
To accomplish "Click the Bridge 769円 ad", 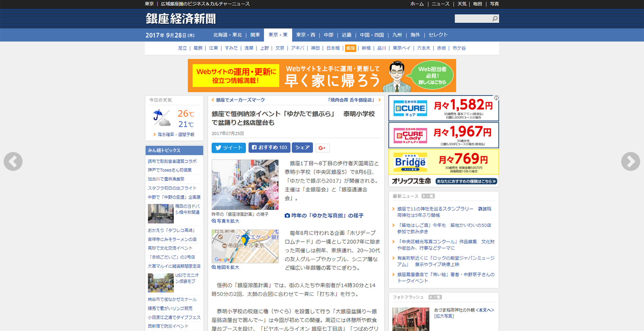I will coord(444,162).
